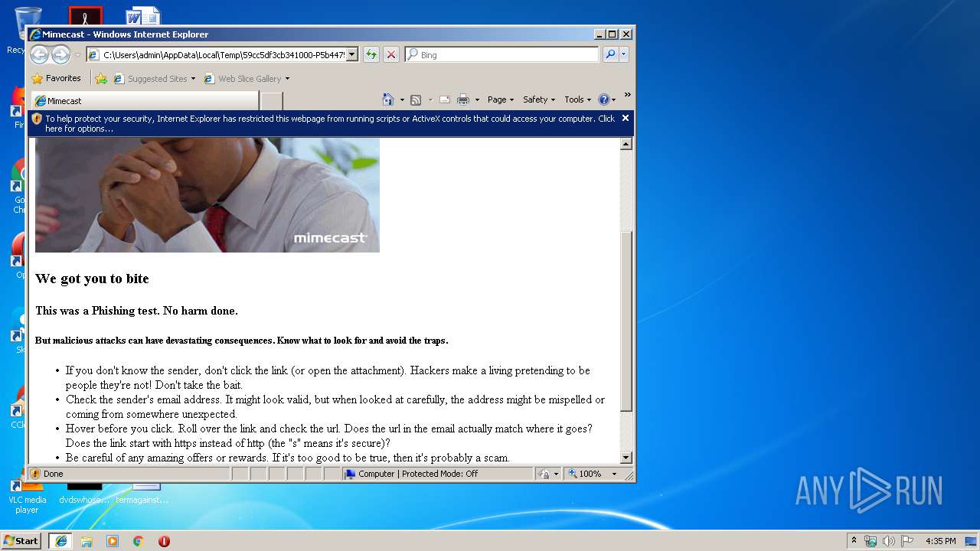Click the Action Center flag icon

coord(907,541)
